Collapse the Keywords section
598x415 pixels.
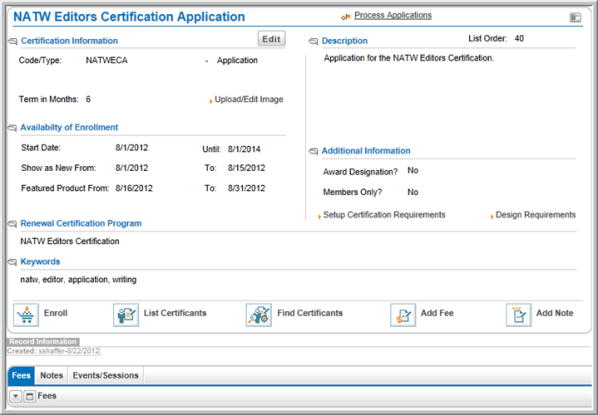click(x=12, y=262)
